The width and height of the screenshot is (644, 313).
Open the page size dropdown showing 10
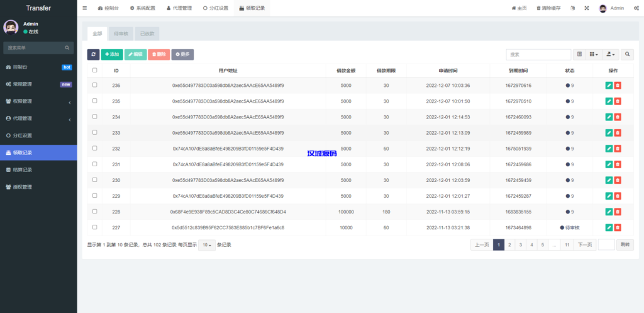pos(206,245)
